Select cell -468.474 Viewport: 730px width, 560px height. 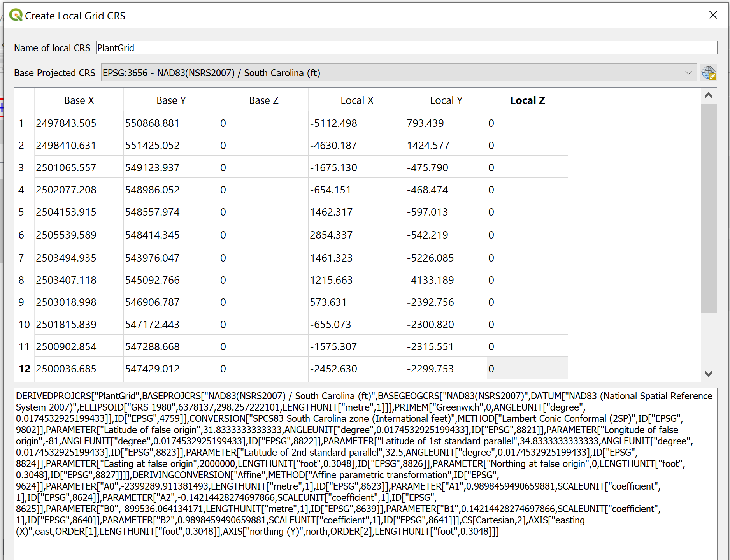[x=446, y=190]
